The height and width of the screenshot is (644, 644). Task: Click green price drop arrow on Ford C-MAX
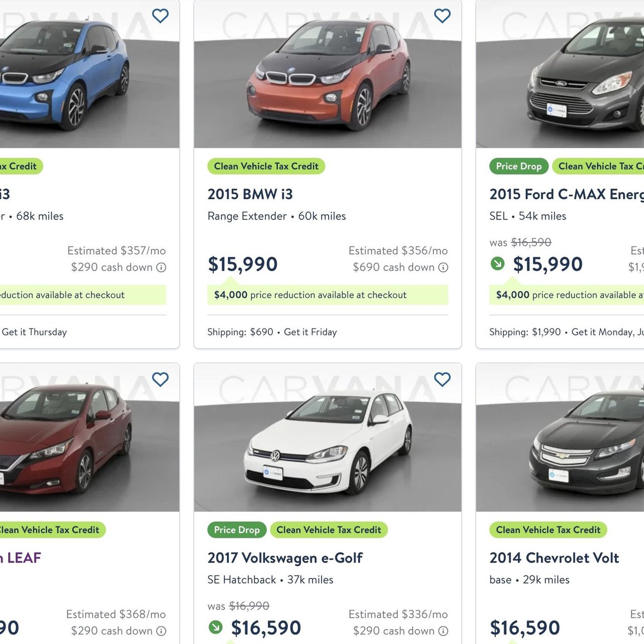point(498,264)
